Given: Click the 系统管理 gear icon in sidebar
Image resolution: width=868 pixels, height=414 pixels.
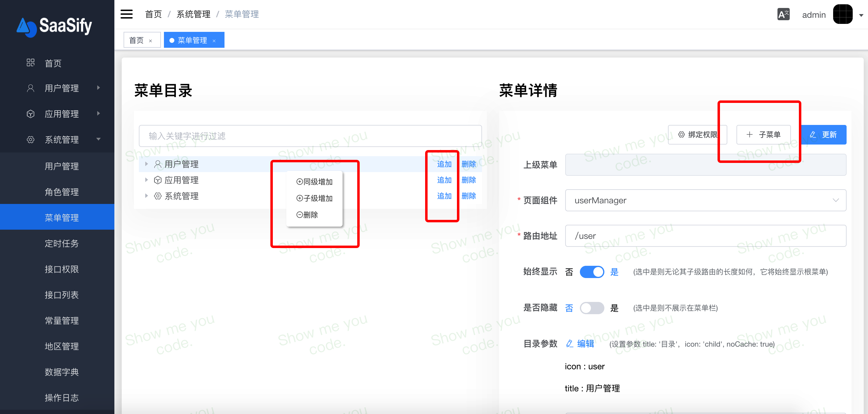Looking at the screenshot, I should pos(30,139).
